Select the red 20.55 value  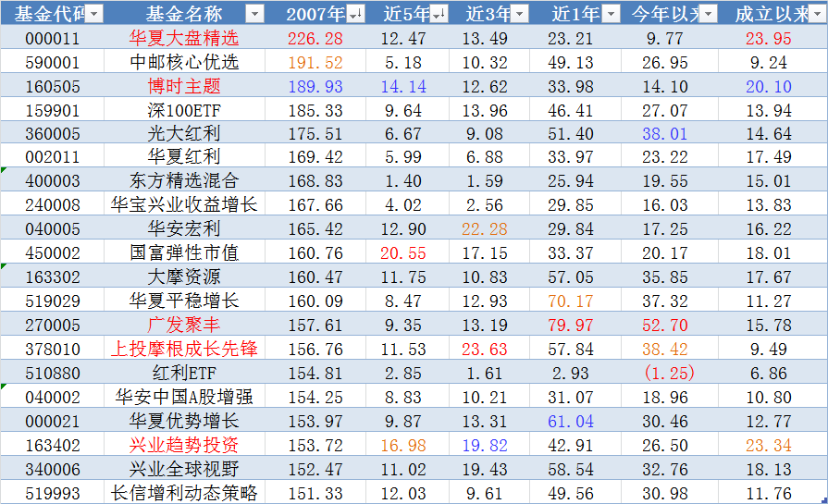click(x=403, y=253)
